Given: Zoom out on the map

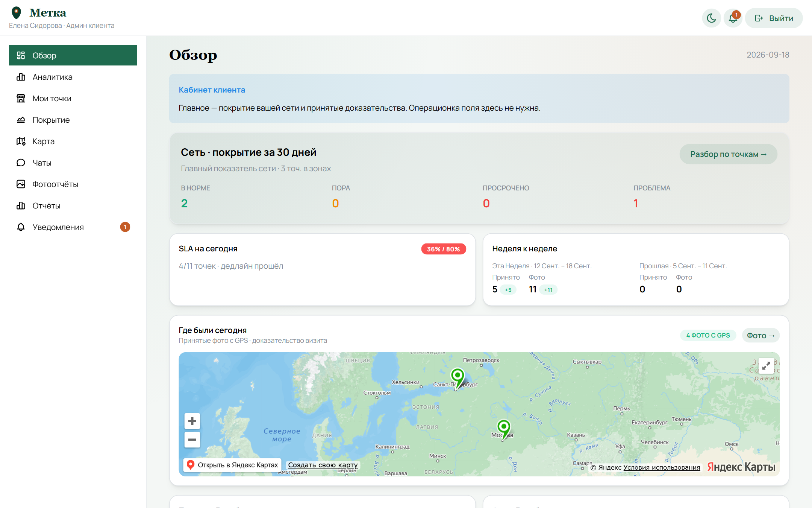Looking at the screenshot, I should click(192, 440).
